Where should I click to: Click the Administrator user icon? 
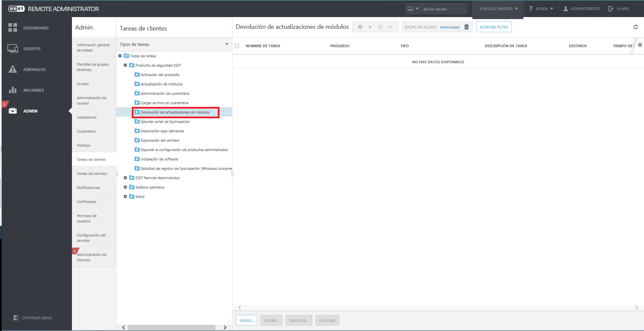(x=566, y=9)
